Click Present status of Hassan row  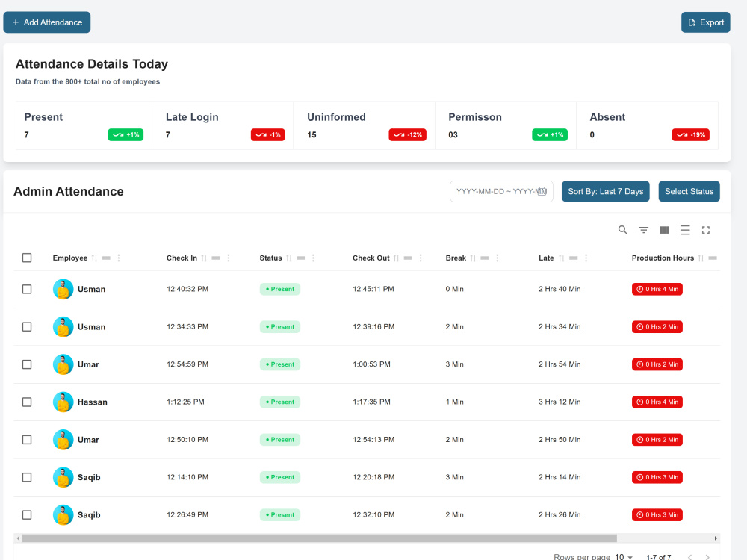coord(280,402)
